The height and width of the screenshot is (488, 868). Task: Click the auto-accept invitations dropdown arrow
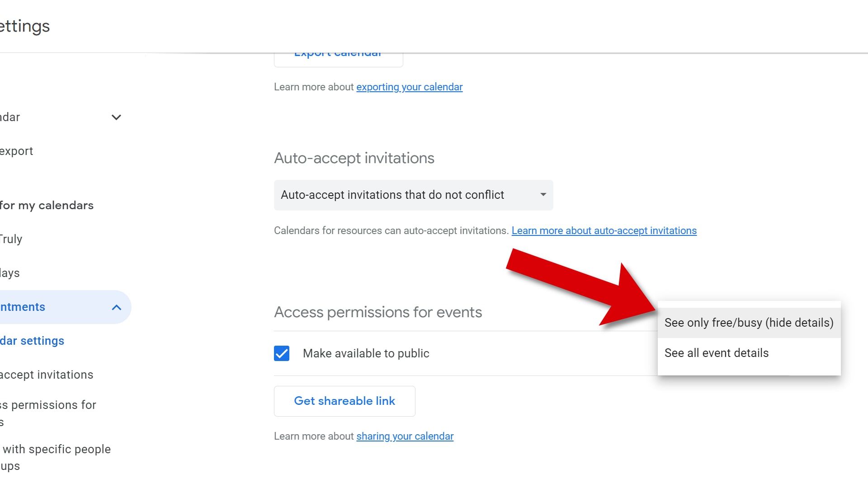tap(543, 195)
